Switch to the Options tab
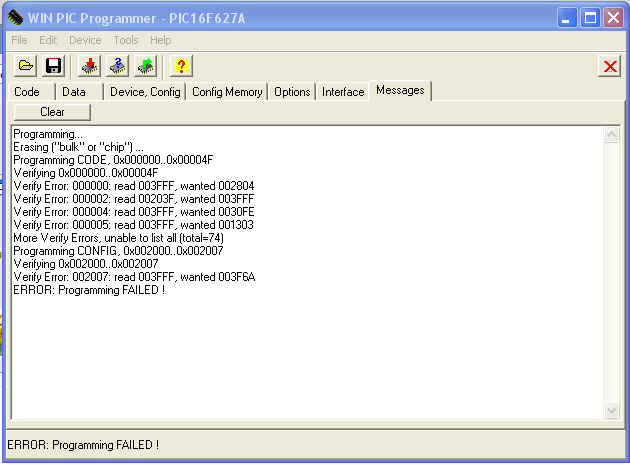This screenshot has height=465, width=630. tap(292, 92)
